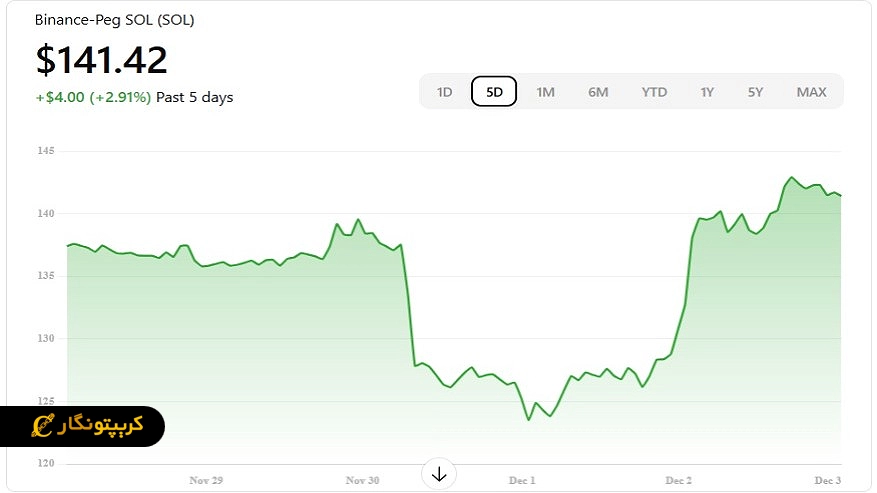Click the "Past 5 days" label

click(195, 97)
